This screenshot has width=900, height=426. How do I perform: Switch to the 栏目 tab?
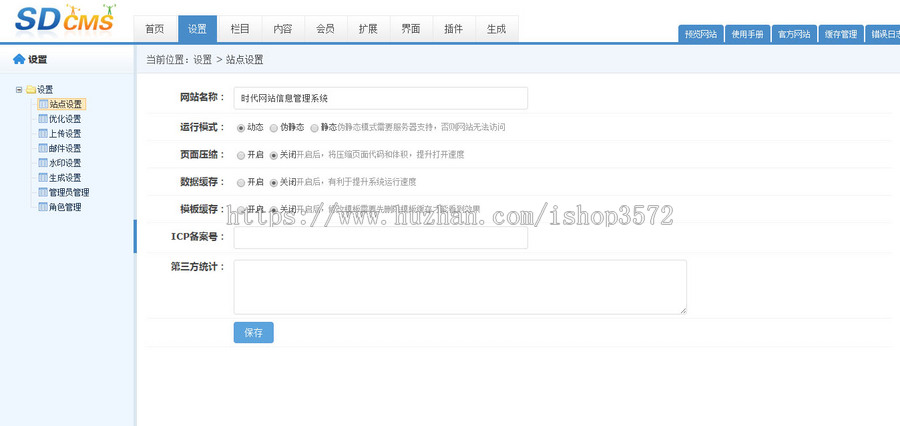240,29
